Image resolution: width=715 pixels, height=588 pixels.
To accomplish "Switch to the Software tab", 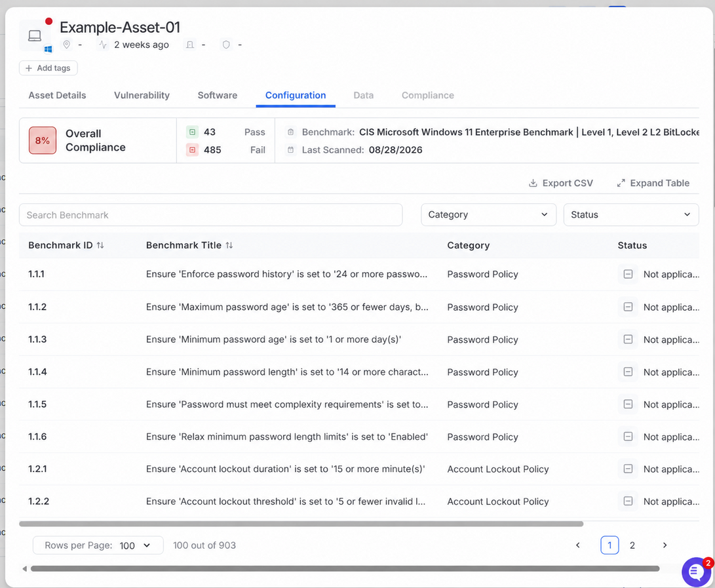I will [218, 95].
